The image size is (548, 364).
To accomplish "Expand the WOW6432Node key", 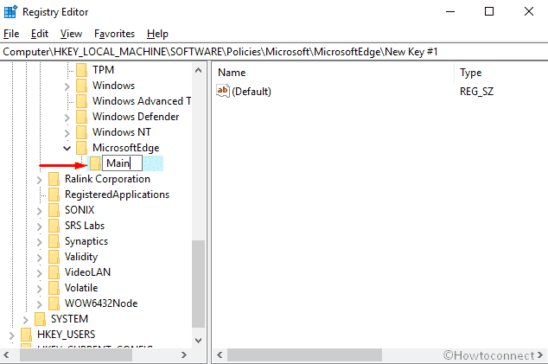I will coord(39,304).
